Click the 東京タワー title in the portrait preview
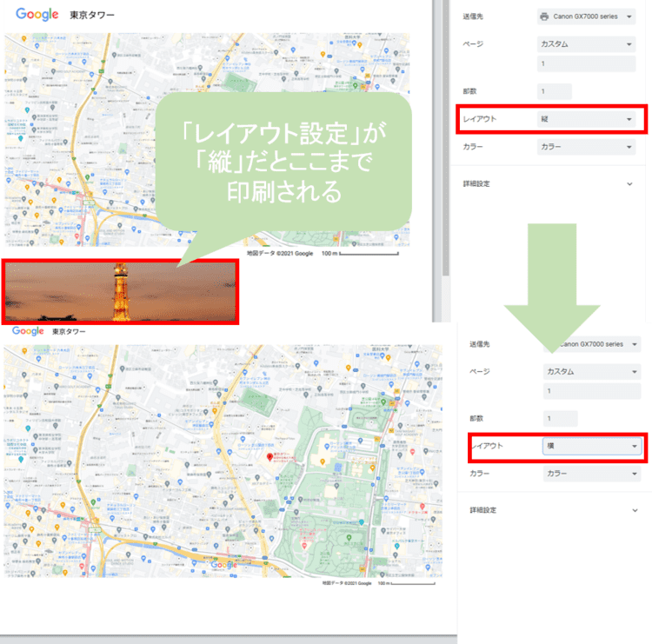This screenshot has height=644, width=652. click(92, 15)
